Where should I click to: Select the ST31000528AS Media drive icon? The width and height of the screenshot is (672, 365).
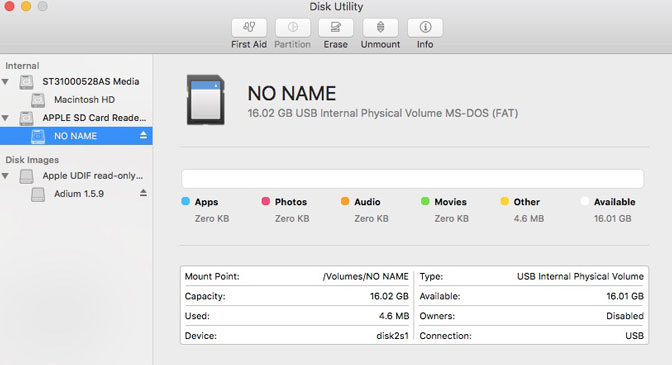[x=26, y=82]
